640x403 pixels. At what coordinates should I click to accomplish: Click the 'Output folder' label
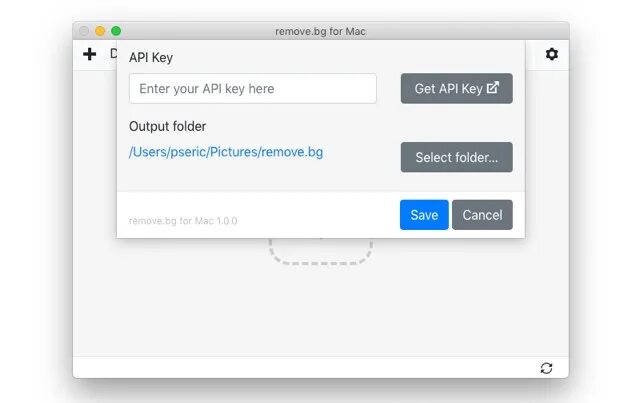(x=167, y=127)
